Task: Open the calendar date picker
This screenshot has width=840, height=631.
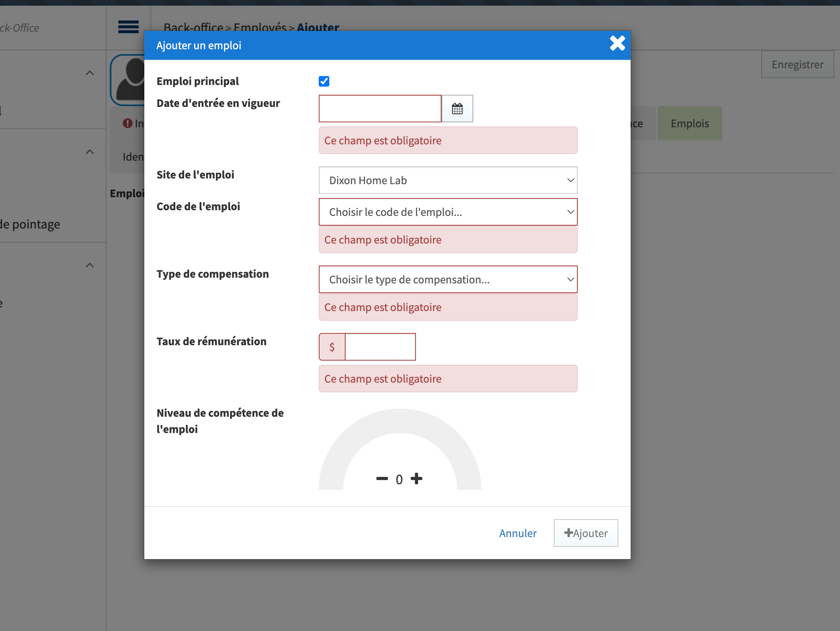Action: coord(457,108)
